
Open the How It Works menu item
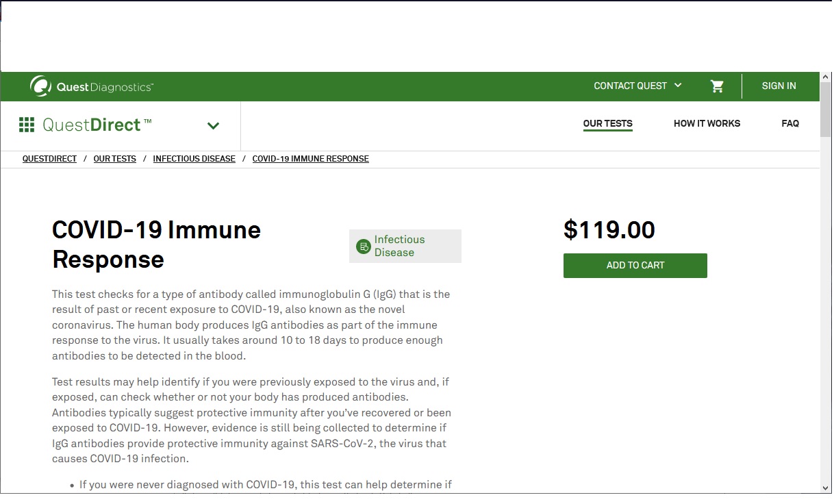[707, 124]
